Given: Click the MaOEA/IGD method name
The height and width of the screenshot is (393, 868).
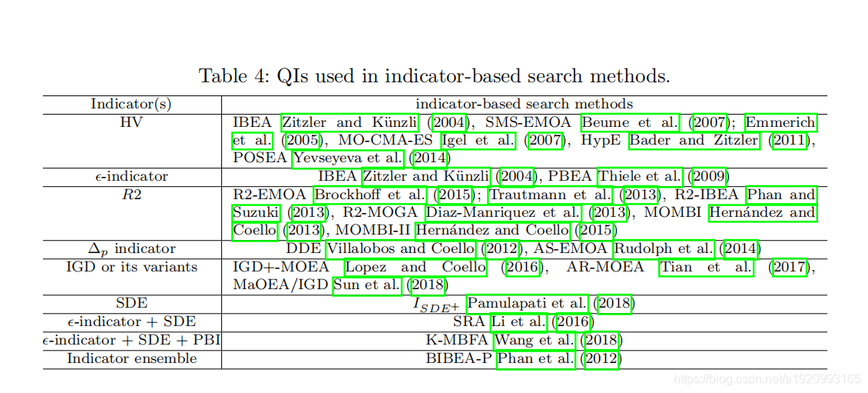Looking at the screenshot, I should [280, 285].
